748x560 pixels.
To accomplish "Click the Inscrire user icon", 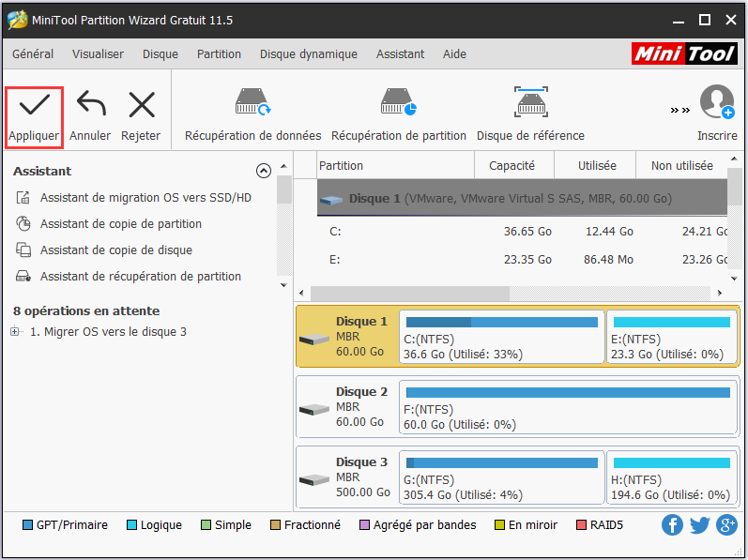I will coord(716,101).
